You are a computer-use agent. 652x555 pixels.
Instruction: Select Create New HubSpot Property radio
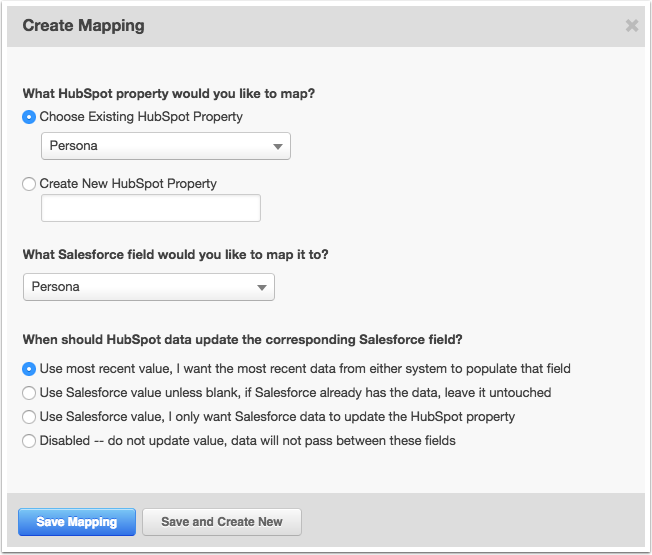(x=29, y=184)
